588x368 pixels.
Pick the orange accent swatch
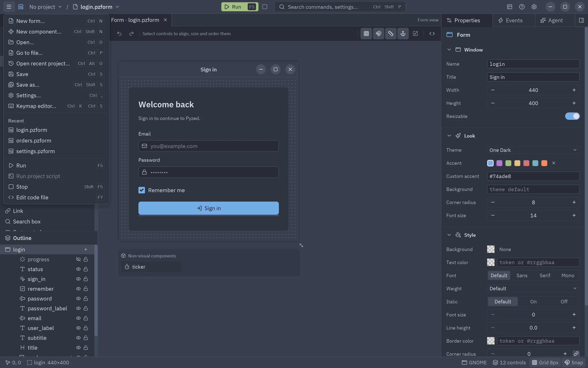point(544,163)
